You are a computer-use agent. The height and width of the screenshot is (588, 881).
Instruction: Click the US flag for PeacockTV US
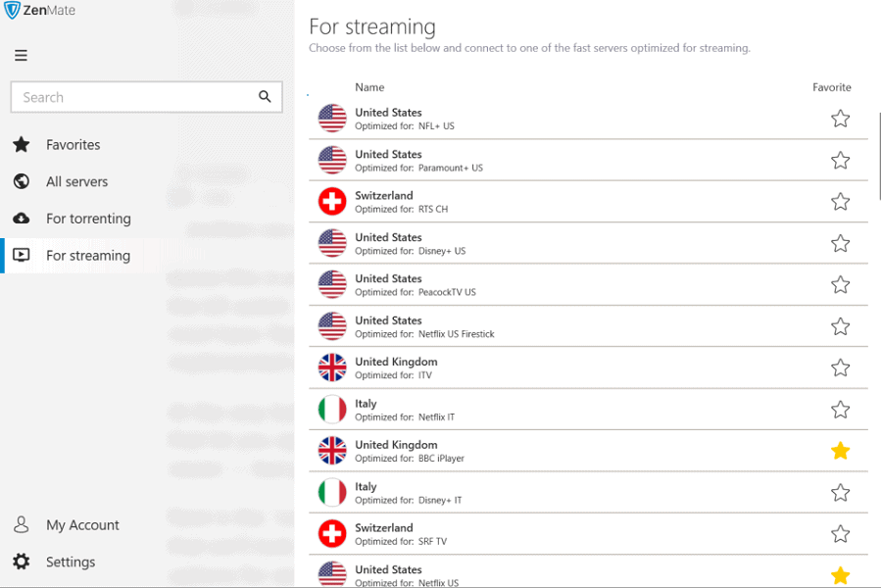tap(332, 285)
